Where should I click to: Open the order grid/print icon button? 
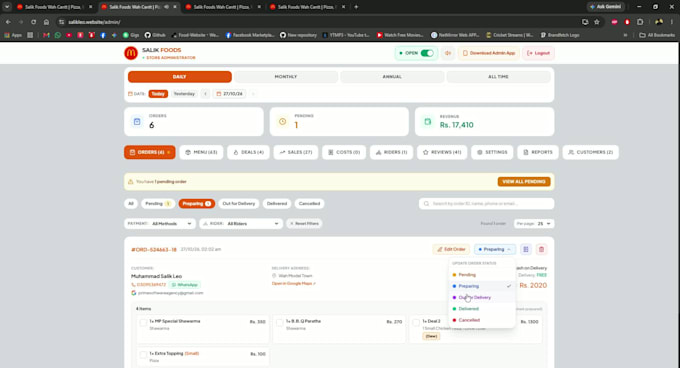[x=526, y=249]
